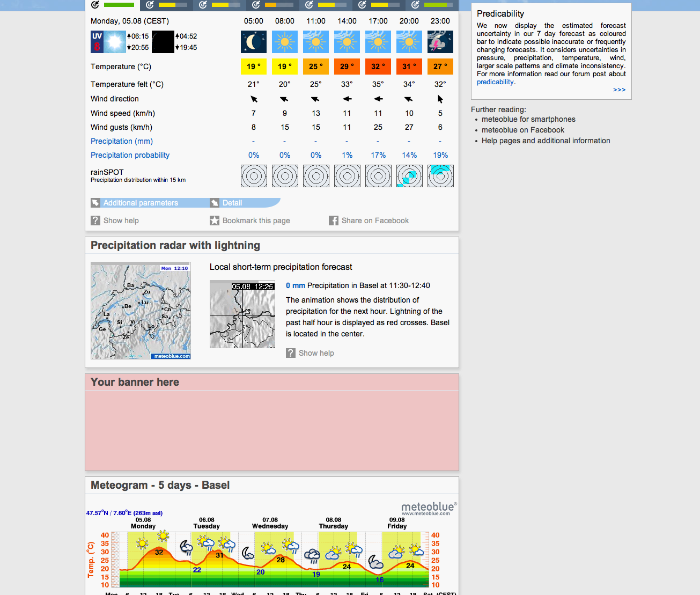Click the Precipitation probability row label
700x595 pixels.
point(130,155)
